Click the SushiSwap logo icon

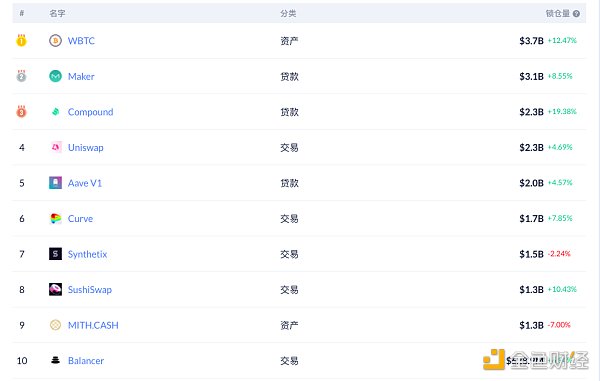pyautogui.click(x=55, y=289)
